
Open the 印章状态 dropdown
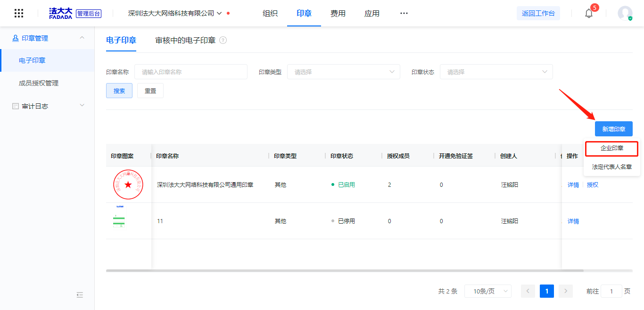pyautogui.click(x=496, y=72)
